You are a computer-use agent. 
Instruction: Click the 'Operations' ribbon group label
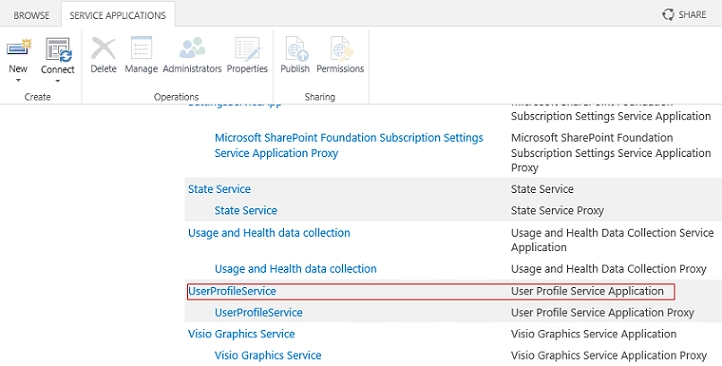pyautogui.click(x=176, y=97)
